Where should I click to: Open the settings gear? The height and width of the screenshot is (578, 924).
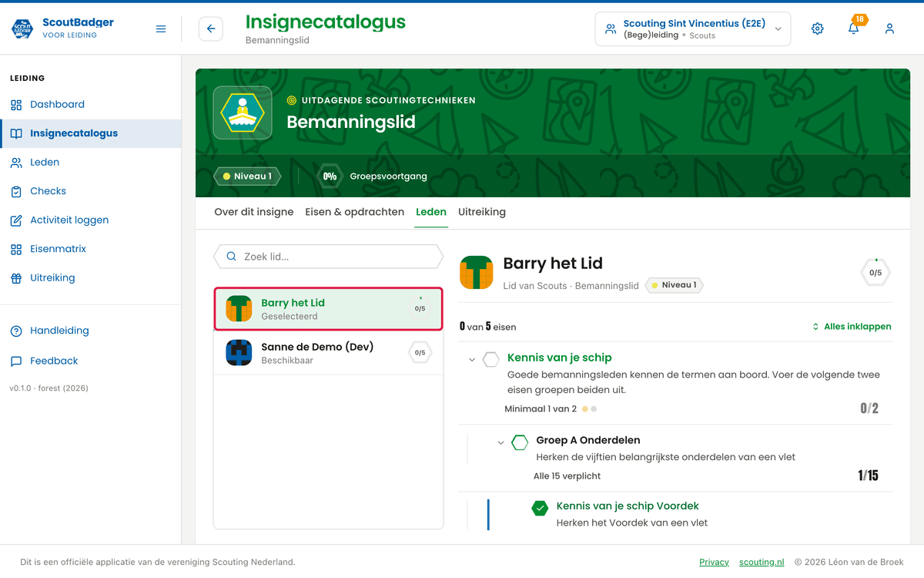pos(818,29)
